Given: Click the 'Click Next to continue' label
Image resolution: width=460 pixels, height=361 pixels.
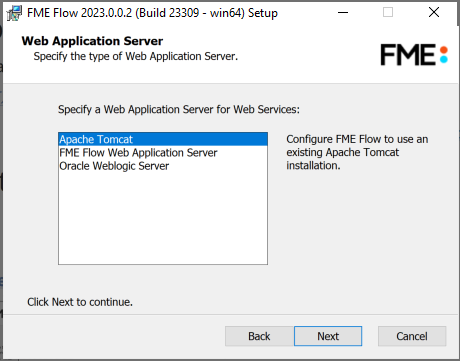Looking at the screenshot, I should coord(80,302).
